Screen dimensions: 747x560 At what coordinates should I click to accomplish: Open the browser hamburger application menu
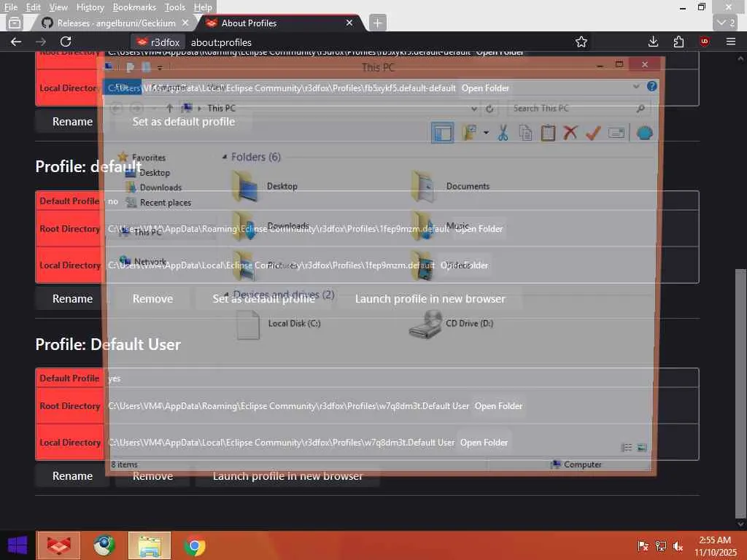click(730, 42)
